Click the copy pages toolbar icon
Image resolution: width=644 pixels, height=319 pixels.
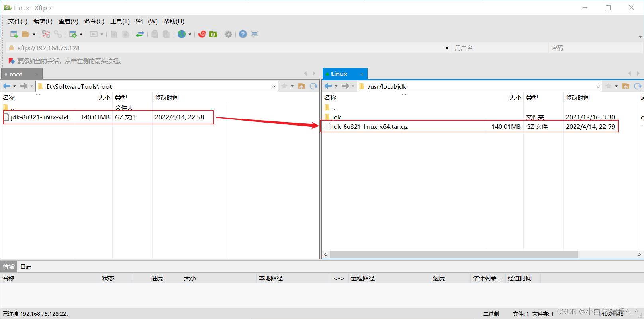tap(155, 34)
